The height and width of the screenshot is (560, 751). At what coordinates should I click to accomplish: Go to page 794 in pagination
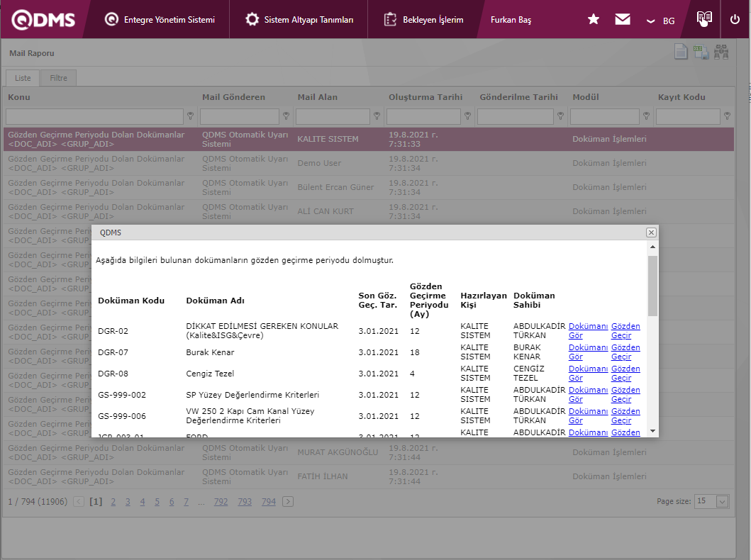[x=268, y=502]
